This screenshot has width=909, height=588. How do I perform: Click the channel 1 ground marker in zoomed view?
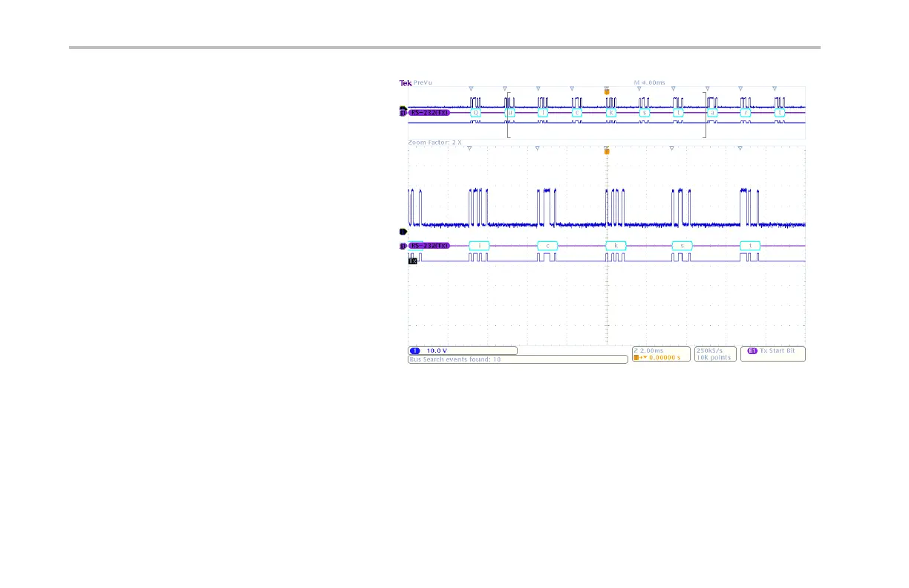tap(403, 232)
